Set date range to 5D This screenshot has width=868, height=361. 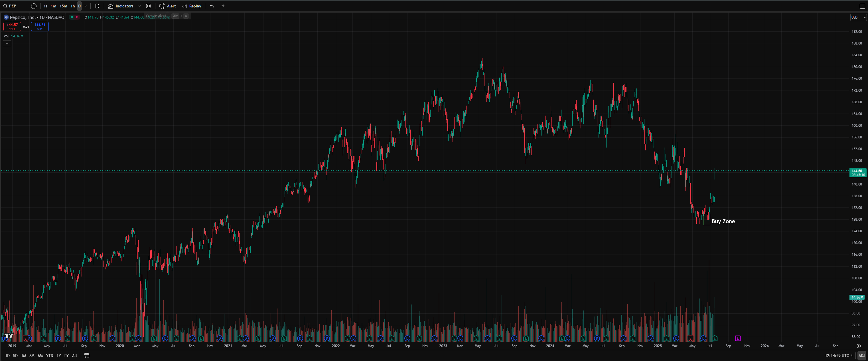[x=15, y=356]
